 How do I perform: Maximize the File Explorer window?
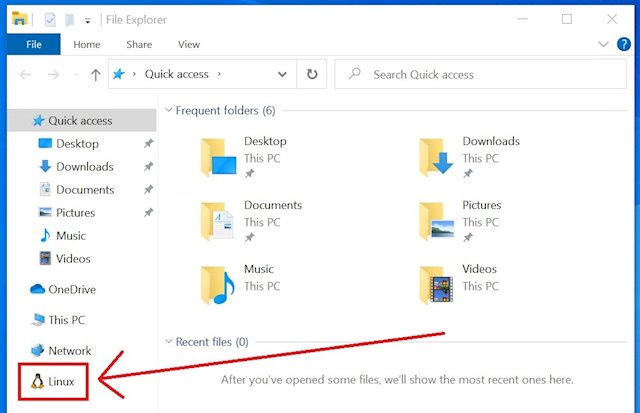(567, 19)
